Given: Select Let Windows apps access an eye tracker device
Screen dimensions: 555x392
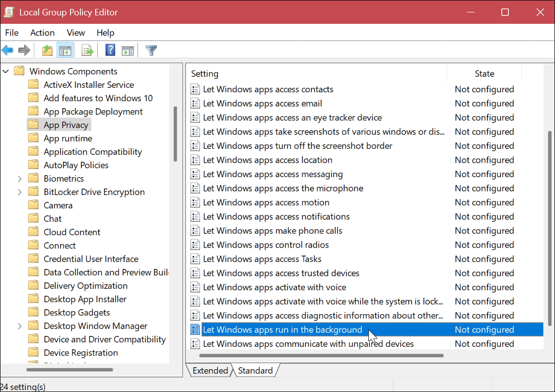Looking at the screenshot, I should (292, 118).
